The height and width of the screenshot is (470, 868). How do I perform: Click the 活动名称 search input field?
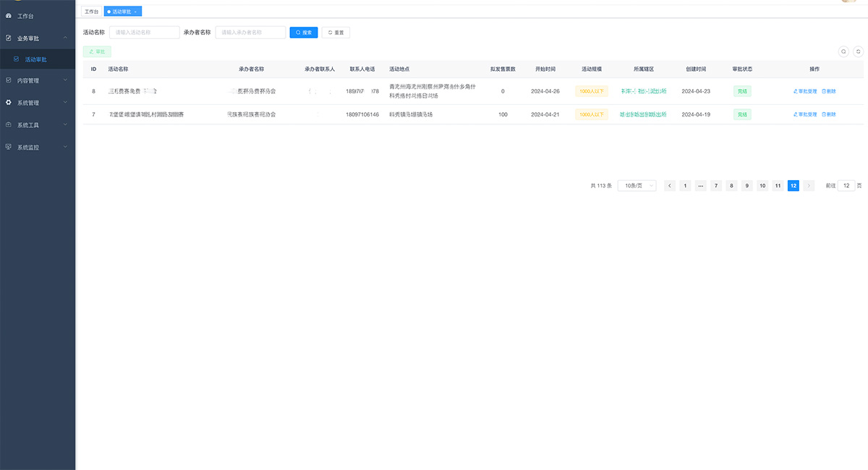tap(144, 33)
